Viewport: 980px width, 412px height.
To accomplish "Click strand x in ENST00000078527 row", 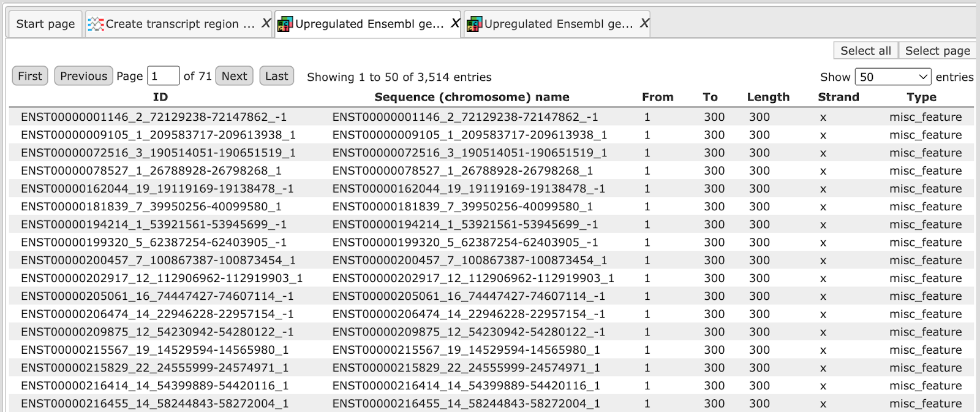I will pyautogui.click(x=823, y=171).
